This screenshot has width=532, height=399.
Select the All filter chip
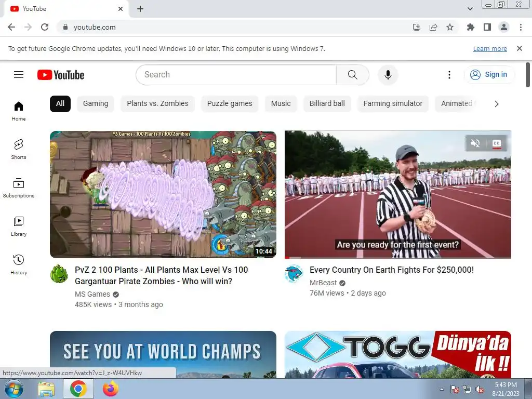coord(60,103)
